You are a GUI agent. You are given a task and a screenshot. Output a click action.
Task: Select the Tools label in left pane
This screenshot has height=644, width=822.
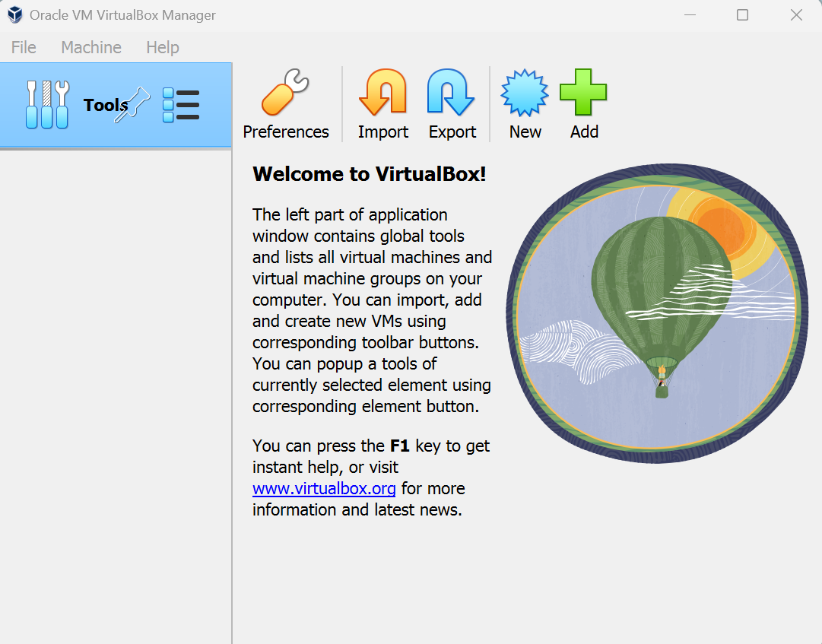[102, 105]
